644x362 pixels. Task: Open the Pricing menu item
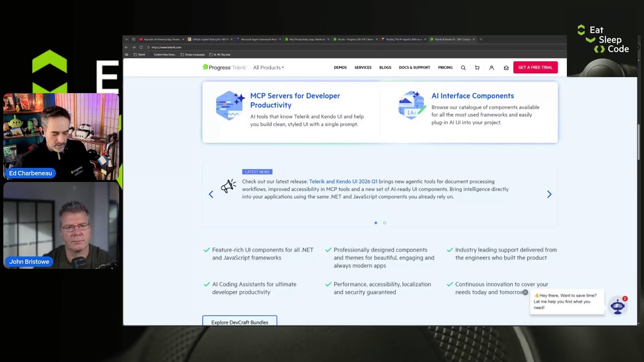[445, 67]
